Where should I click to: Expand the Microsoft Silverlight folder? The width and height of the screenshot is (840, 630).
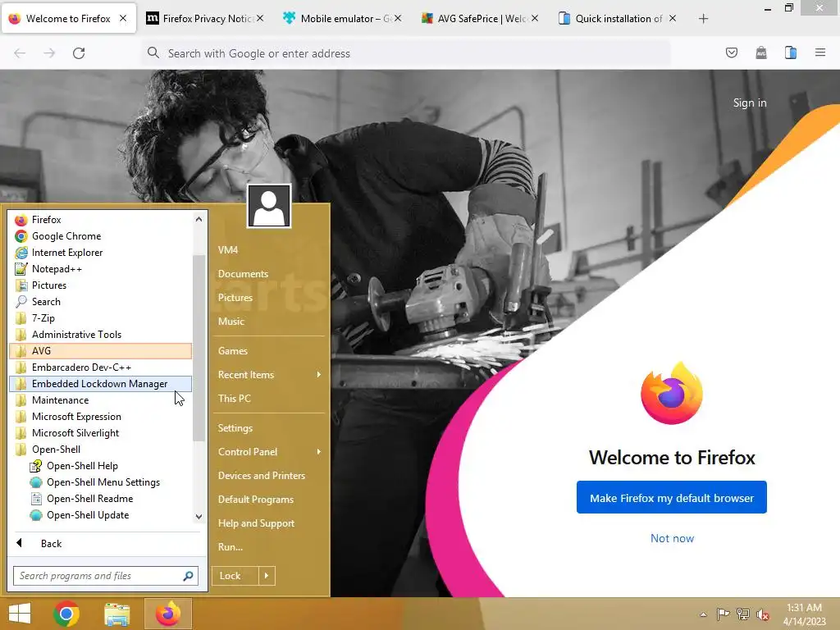point(101,433)
